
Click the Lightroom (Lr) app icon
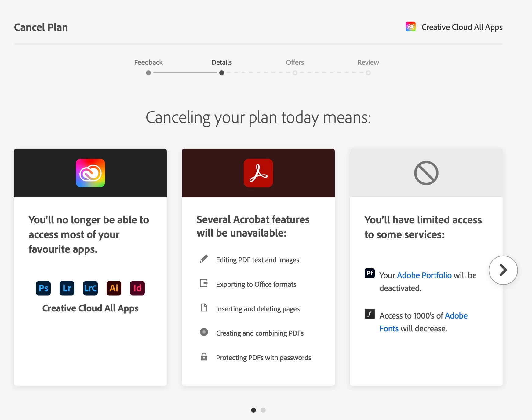pyautogui.click(x=67, y=288)
